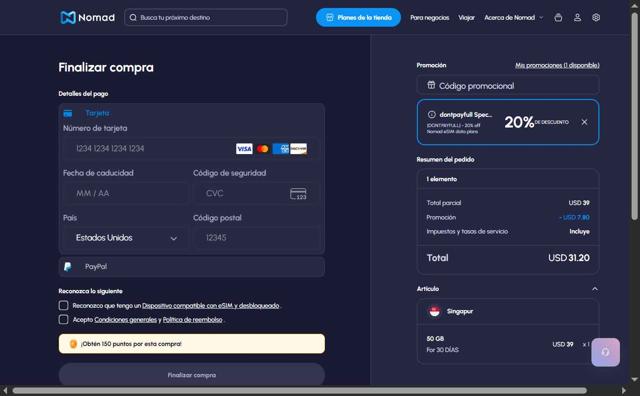Open the Viajar menu item
This screenshot has height=396, width=640.
coord(466,18)
